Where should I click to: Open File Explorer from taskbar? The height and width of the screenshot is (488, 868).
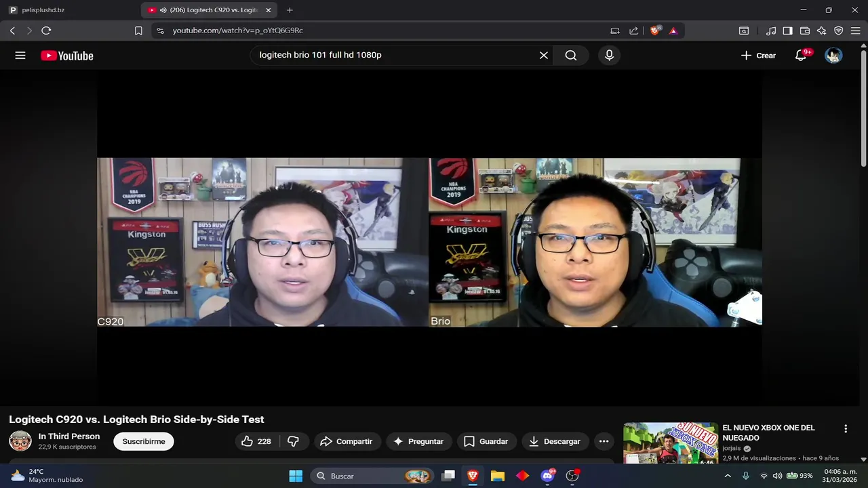pyautogui.click(x=498, y=476)
